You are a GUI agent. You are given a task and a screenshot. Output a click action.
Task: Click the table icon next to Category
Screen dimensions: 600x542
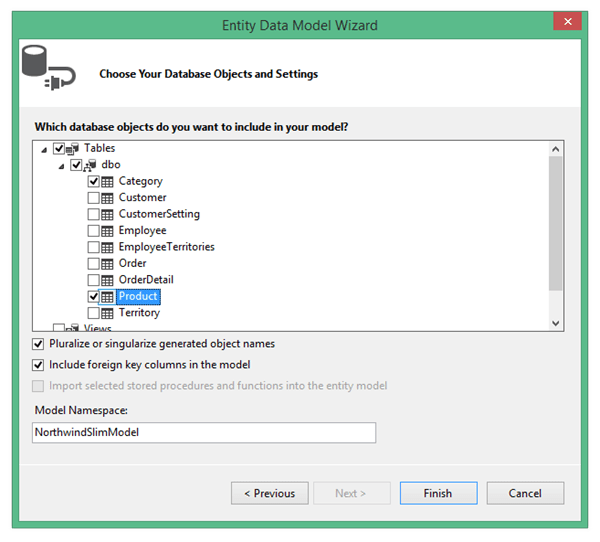click(x=108, y=182)
